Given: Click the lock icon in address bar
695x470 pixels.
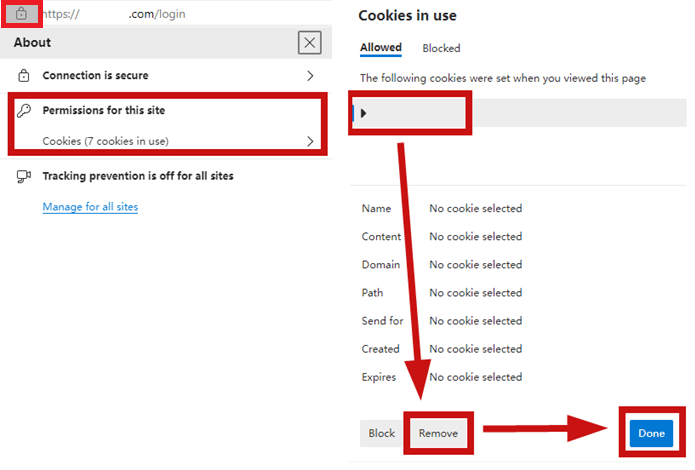Looking at the screenshot, I should [x=21, y=14].
